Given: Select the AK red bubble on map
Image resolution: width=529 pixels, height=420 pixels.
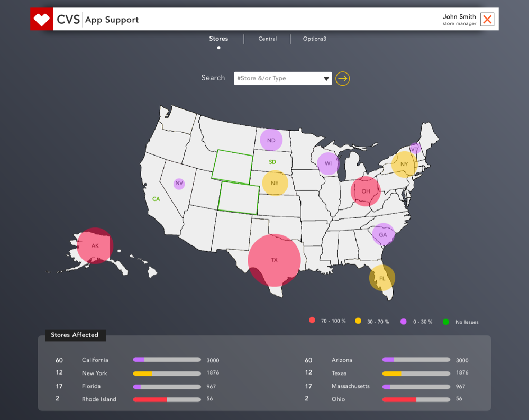Looking at the screenshot, I should coord(95,245).
